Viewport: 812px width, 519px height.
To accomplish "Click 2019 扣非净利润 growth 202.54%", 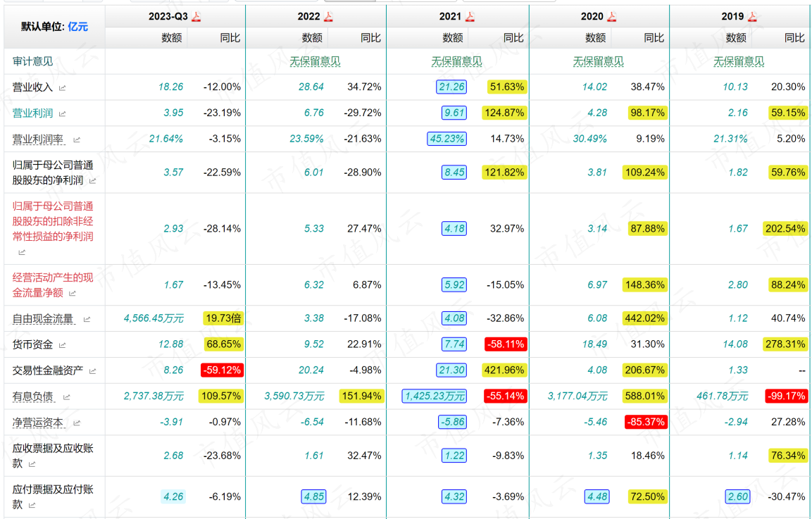I will point(785,228).
